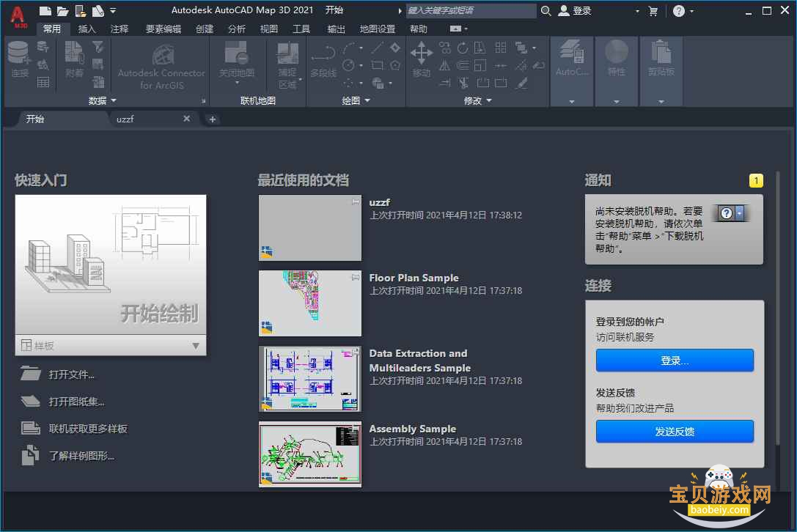Click the offline help icon in notification
The width and height of the screenshot is (797, 532).
tap(732, 213)
